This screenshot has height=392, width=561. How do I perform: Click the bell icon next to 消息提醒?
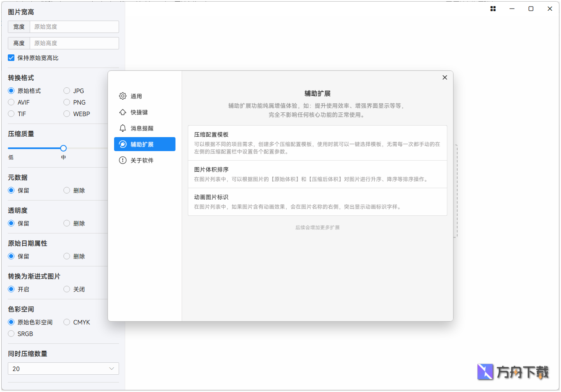coord(122,128)
